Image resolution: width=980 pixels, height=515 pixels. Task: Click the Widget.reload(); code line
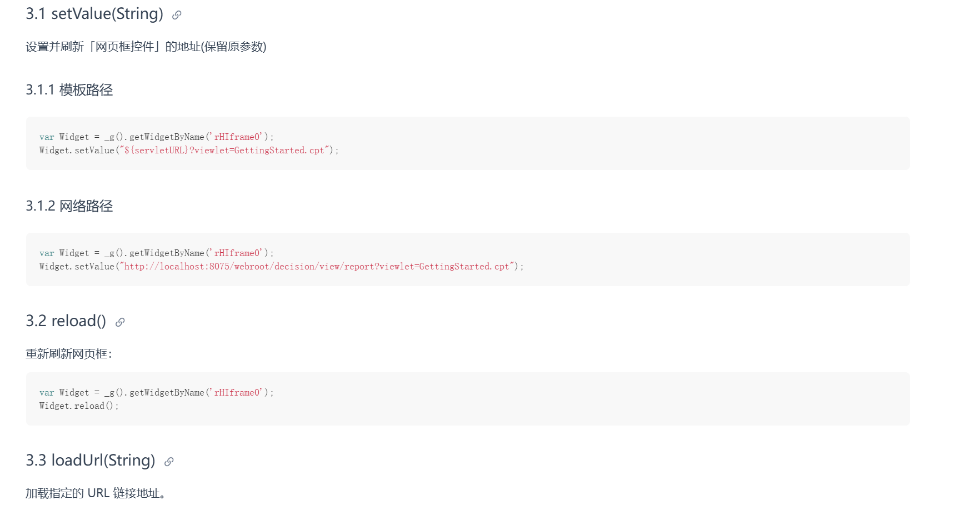[x=79, y=406]
